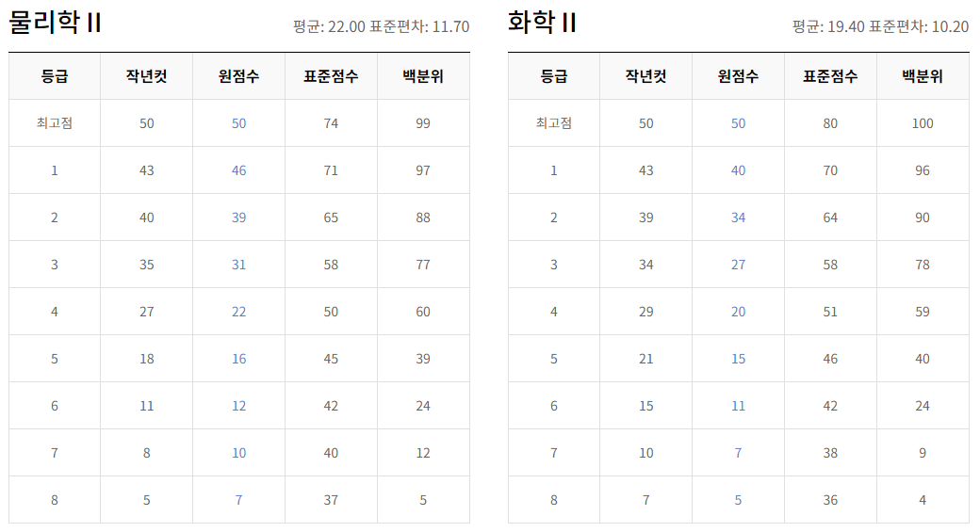980x532 pixels.
Task: Open 물리학 II grade 4 raw score 22
Action: [x=238, y=312]
